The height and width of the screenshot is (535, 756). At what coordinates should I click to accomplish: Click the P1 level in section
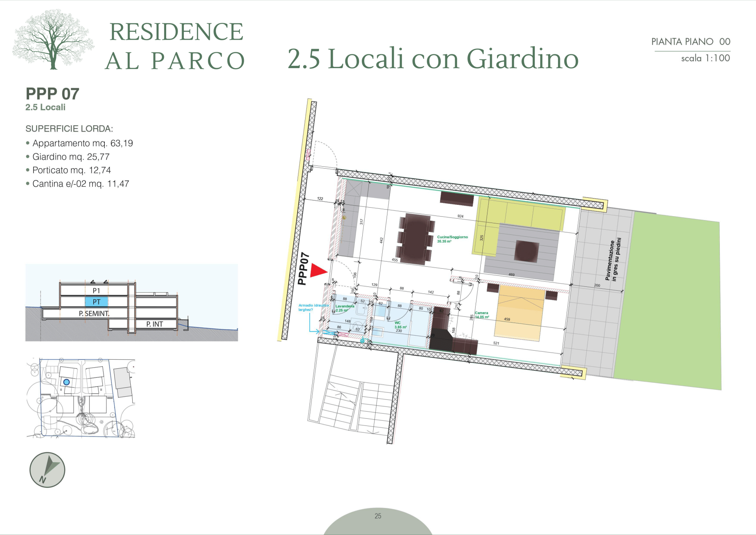96,290
